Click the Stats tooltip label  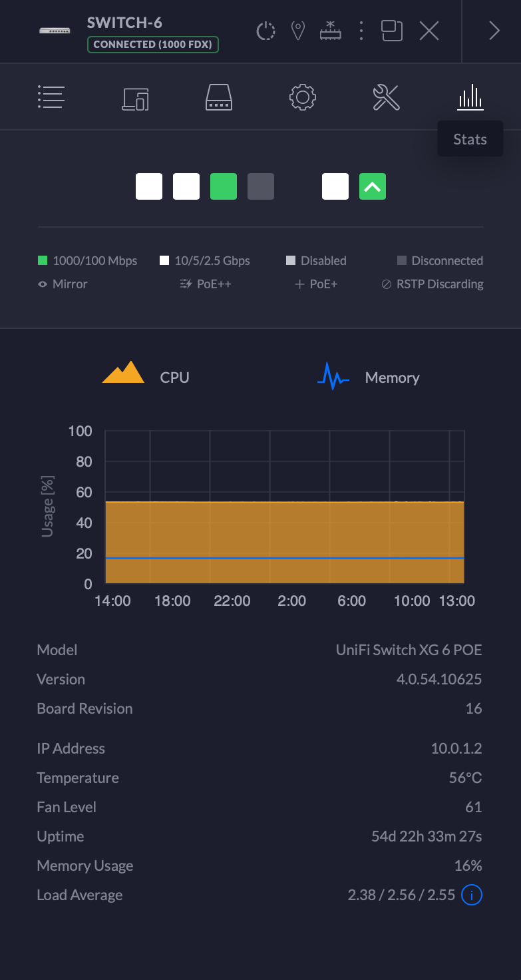pyautogui.click(x=470, y=138)
